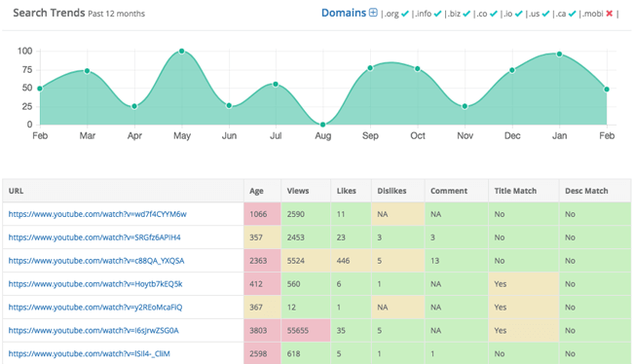Click the red 55655 views cell
The image size is (633, 364).
coord(306,331)
